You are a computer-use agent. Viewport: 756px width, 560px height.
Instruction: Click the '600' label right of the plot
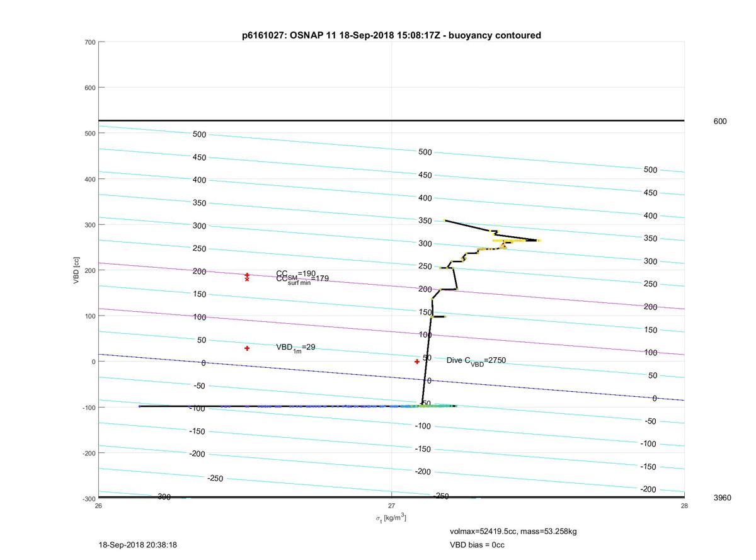click(719, 121)
